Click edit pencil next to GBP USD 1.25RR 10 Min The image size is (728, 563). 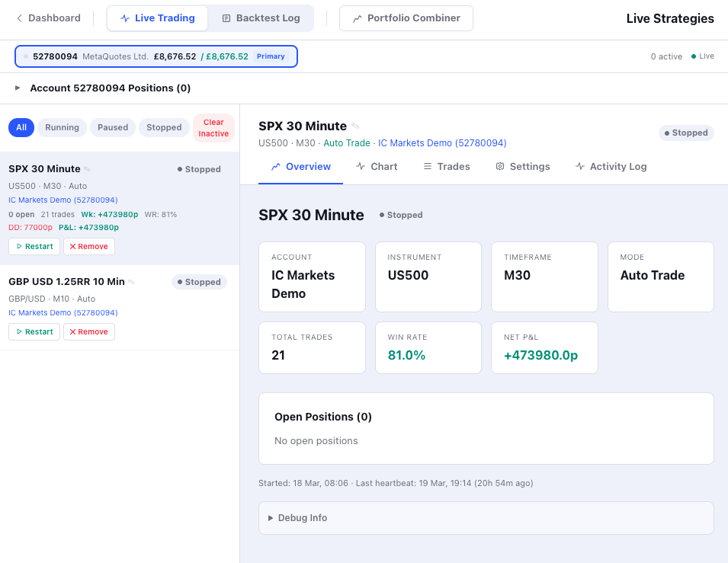pos(131,282)
